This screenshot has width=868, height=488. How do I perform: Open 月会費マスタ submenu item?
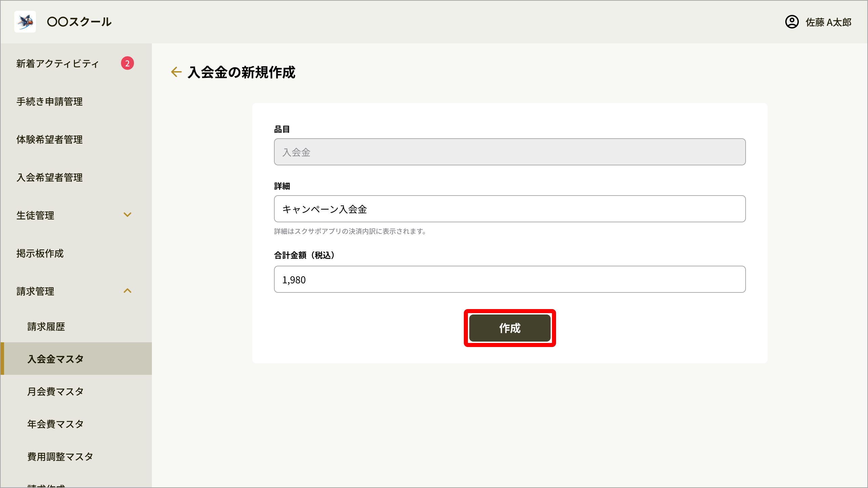[x=56, y=391]
